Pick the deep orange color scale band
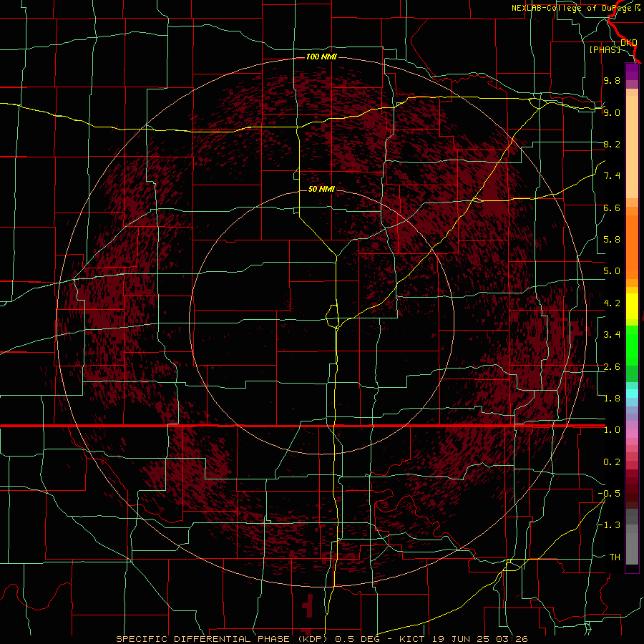 point(632,247)
